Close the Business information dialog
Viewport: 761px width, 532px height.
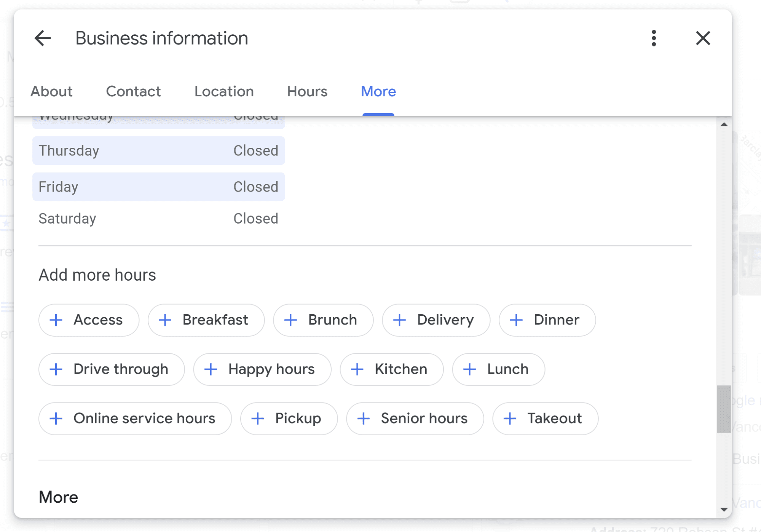(x=703, y=38)
